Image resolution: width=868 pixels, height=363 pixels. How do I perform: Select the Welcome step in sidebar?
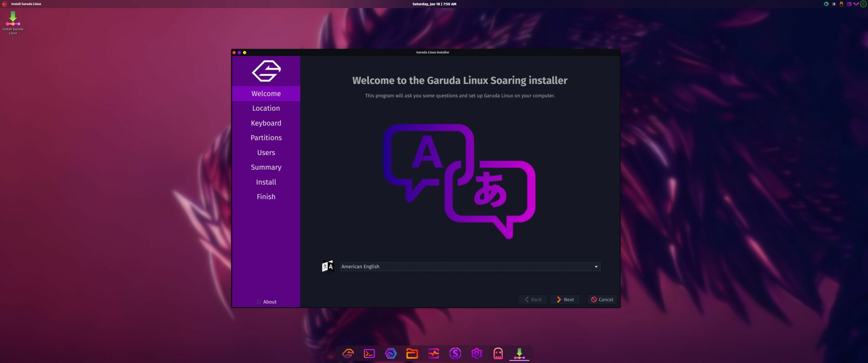click(266, 93)
